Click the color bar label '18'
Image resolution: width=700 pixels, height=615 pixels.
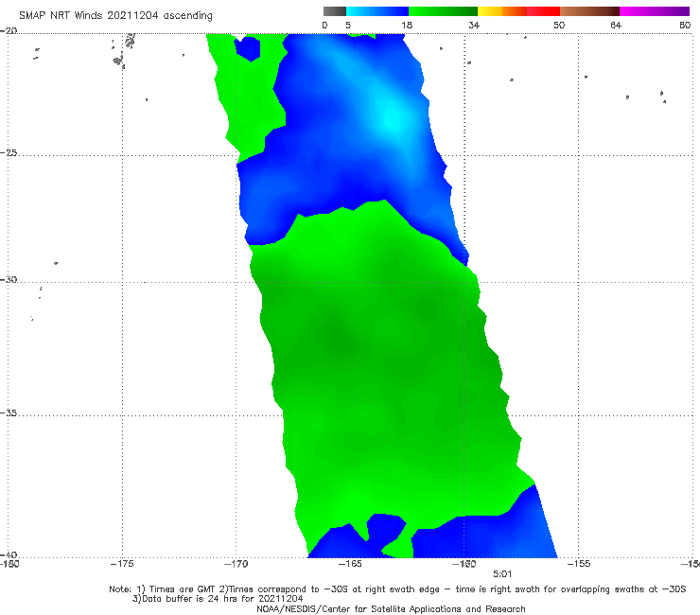coord(407,25)
